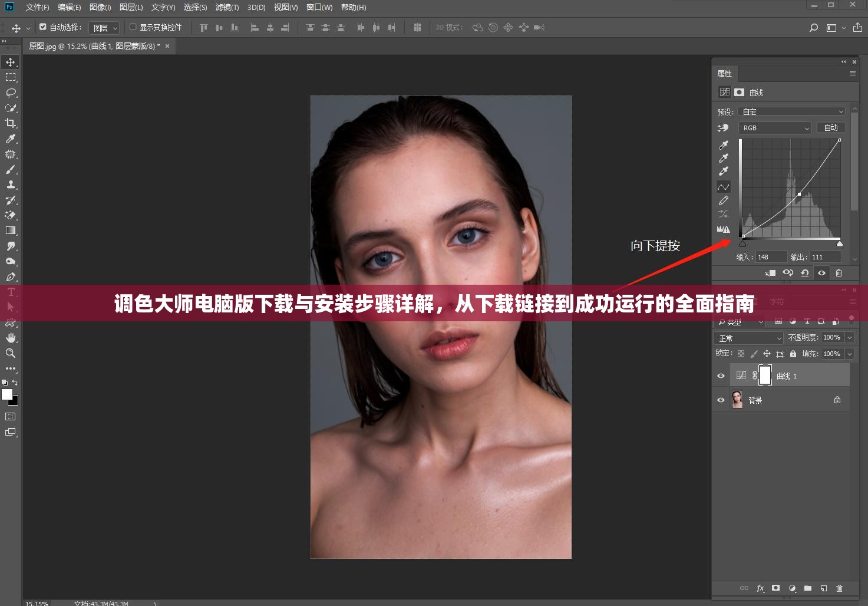Select the Lasso tool
The width and height of the screenshot is (868, 606).
[11, 93]
